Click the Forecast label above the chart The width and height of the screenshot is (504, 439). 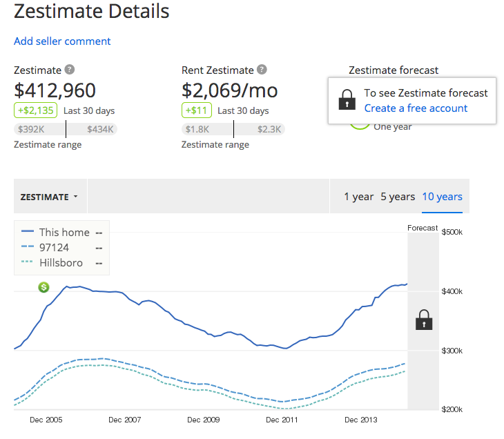pos(423,228)
